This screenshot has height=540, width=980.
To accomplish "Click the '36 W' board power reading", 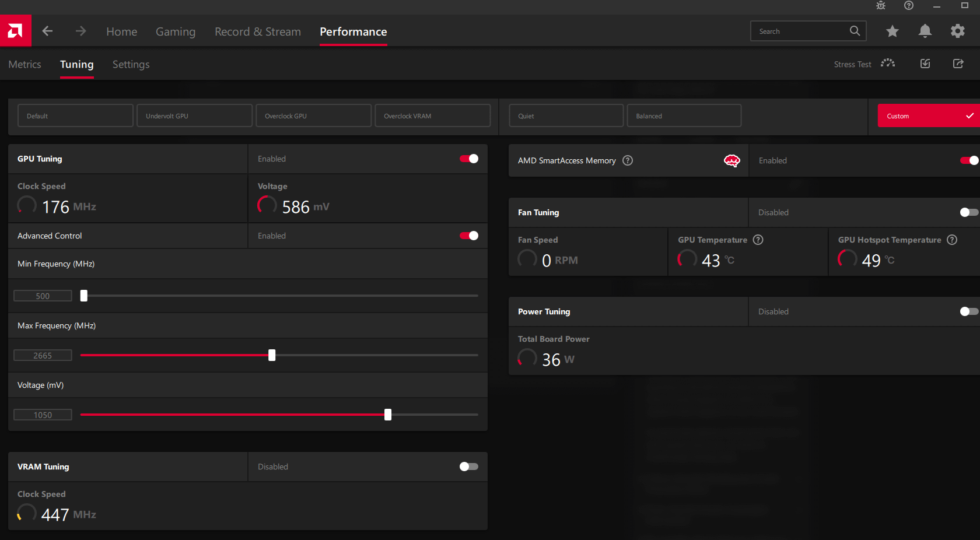I will click(558, 359).
